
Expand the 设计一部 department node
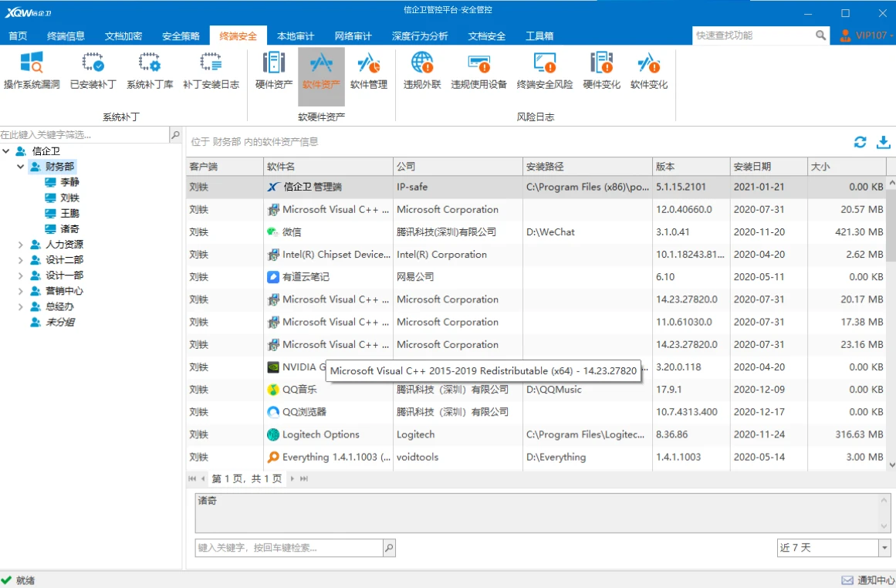[x=21, y=275]
